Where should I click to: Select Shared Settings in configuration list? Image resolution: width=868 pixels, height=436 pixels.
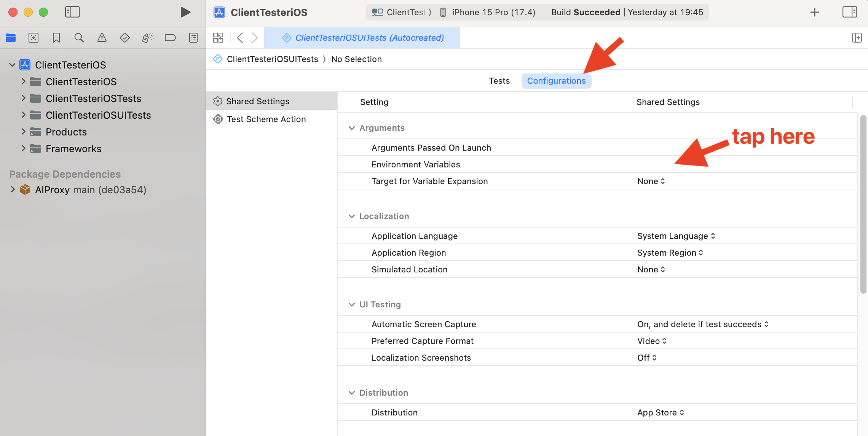[x=272, y=101]
